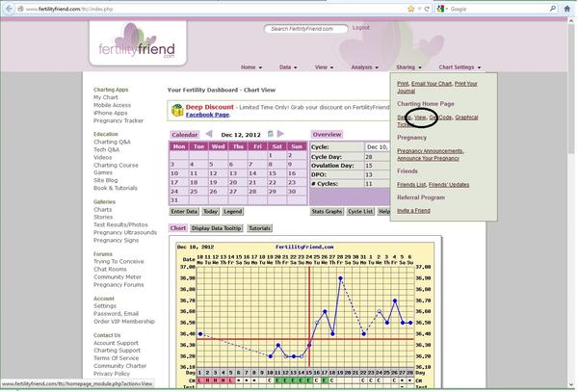Select the Display Data Tooltip tab
Viewport: 578px width, 392px height.
tap(217, 228)
